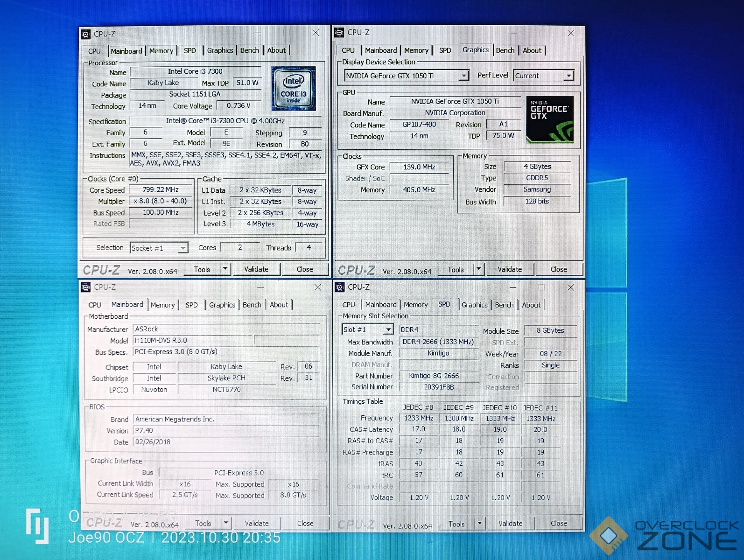Image resolution: width=744 pixels, height=560 pixels.
Task: Click the GPU Code Name GP107-400 field
Action: pos(419,125)
